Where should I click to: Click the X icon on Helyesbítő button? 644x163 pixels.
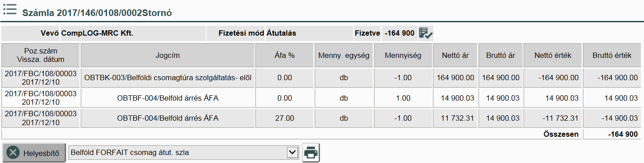coord(13,153)
